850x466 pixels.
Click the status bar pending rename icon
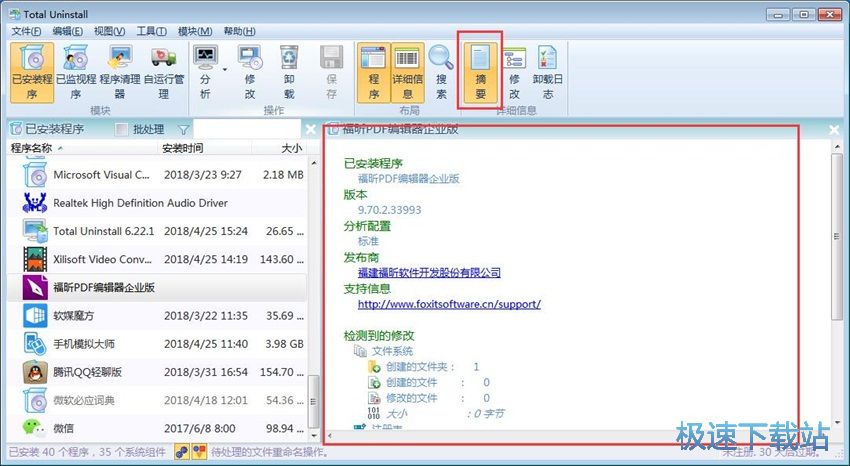pos(199,451)
